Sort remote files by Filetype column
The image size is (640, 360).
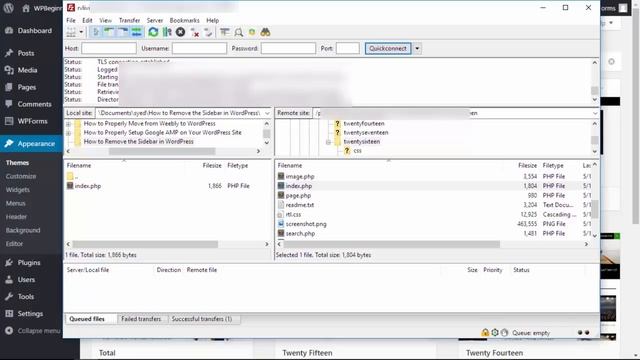pos(553,165)
